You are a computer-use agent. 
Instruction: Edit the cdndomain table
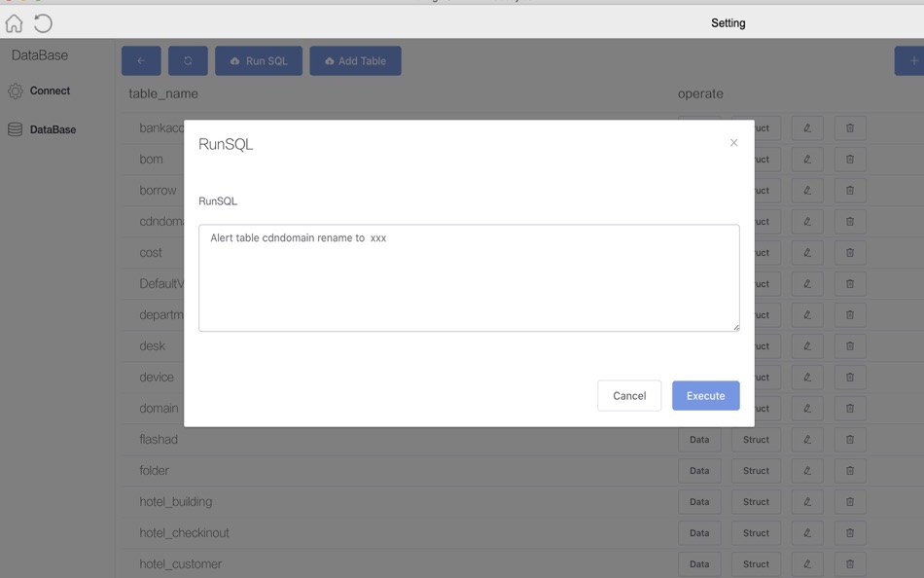click(x=807, y=222)
